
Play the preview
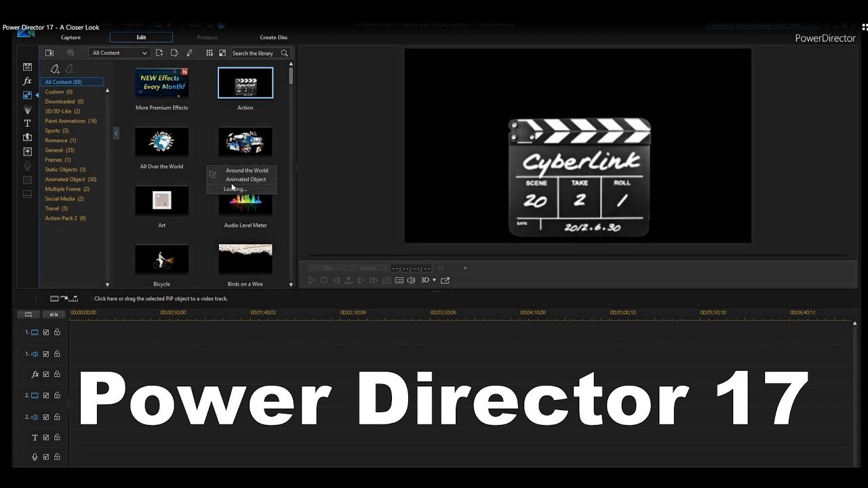pyautogui.click(x=311, y=280)
